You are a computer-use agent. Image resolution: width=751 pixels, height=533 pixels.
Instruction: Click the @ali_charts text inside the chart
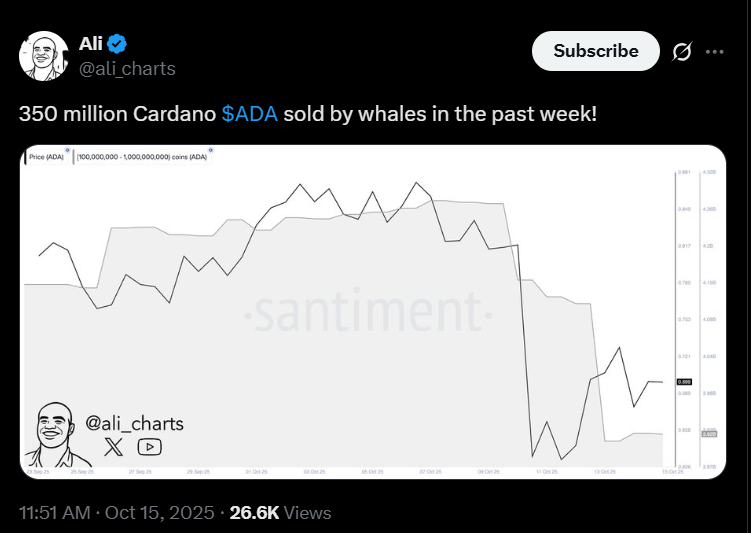click(135, 423)
